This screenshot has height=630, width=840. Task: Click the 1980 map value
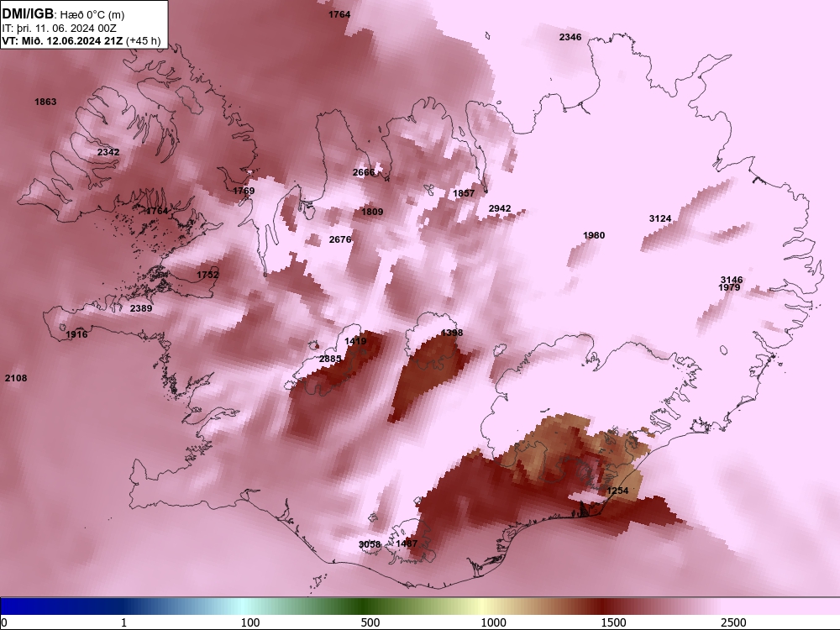point(594,235)
